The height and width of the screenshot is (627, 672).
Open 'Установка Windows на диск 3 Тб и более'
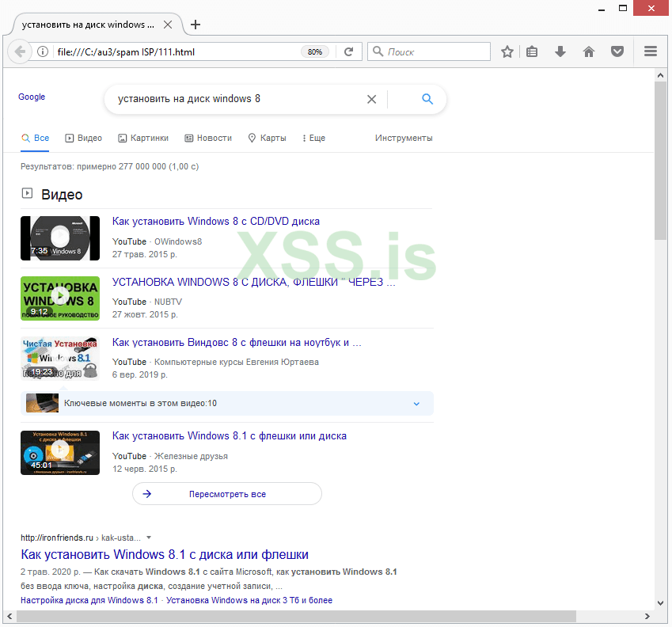[x=249, y=600]
